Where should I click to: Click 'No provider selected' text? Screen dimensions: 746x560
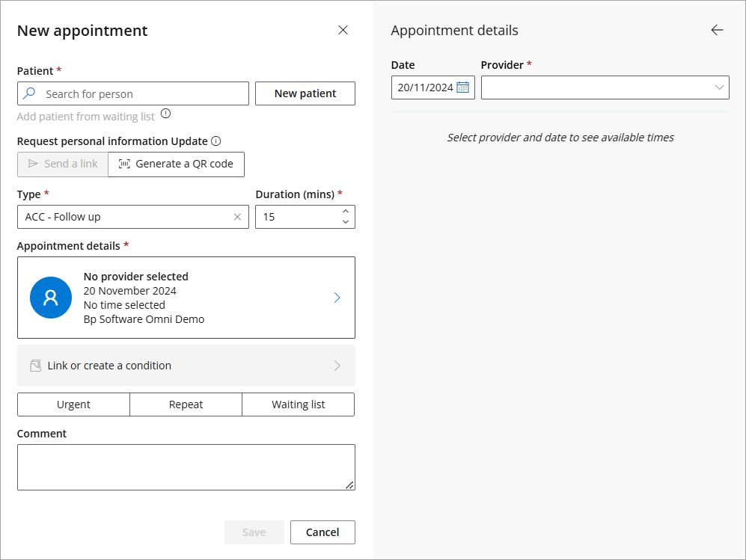(136, 277)
